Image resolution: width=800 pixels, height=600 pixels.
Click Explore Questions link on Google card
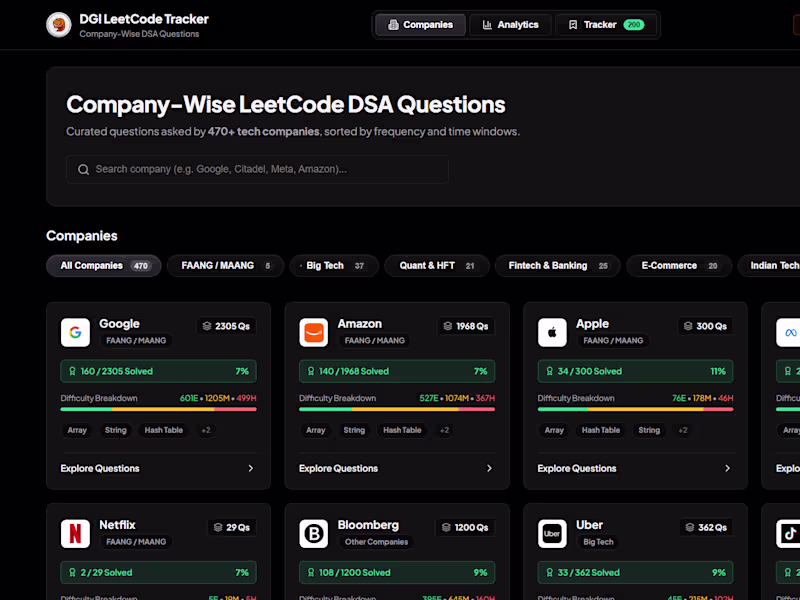point(100,468)
